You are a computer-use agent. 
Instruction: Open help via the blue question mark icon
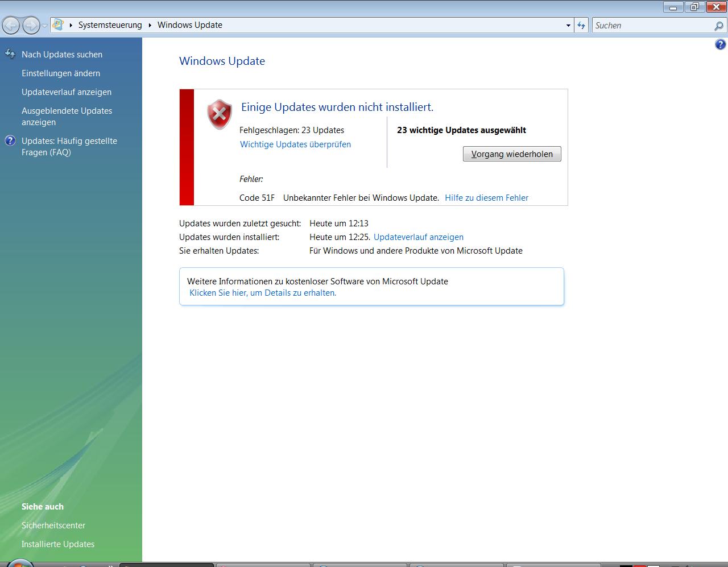[720, 44]
